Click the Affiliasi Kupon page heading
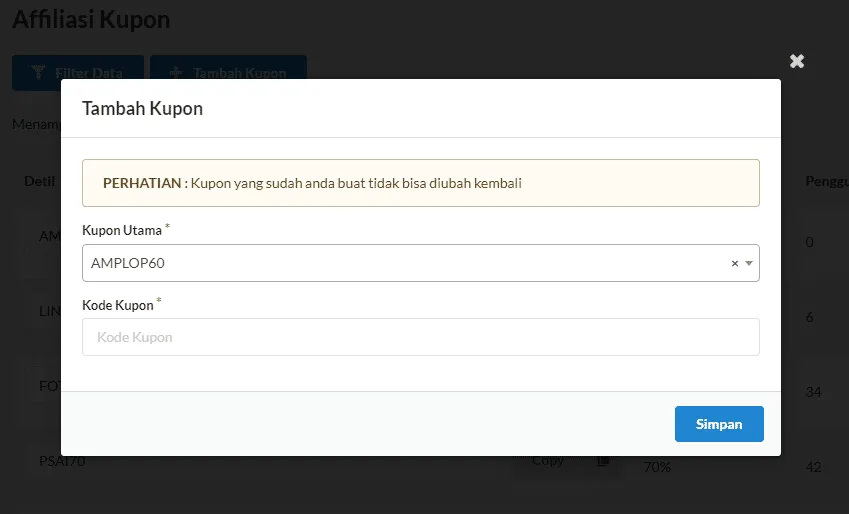849x514 pixels. [91, 19]
